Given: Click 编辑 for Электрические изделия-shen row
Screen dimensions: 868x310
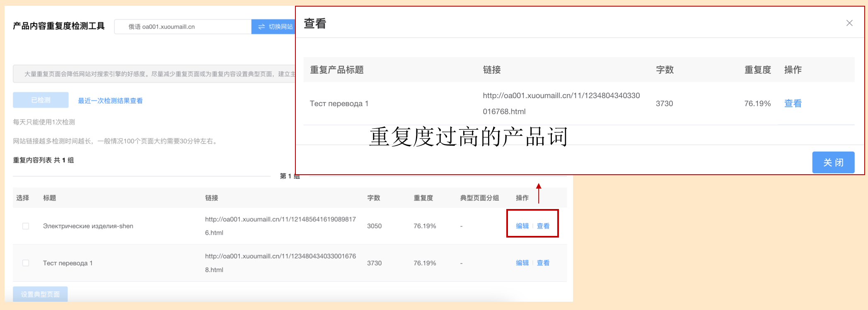Looking at the screenshot, I should point(522,226).
